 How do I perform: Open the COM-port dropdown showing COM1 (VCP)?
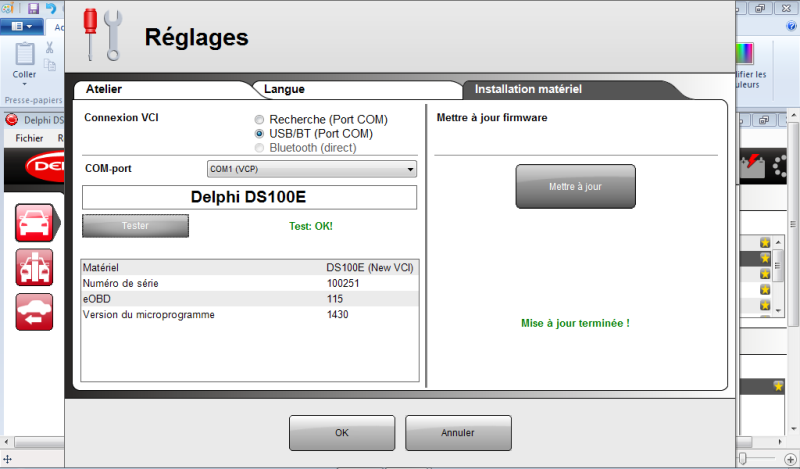coord(312,169)
